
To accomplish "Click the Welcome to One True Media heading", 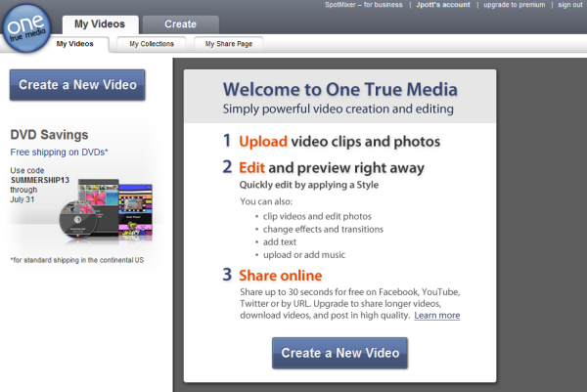I will [339, 89].
